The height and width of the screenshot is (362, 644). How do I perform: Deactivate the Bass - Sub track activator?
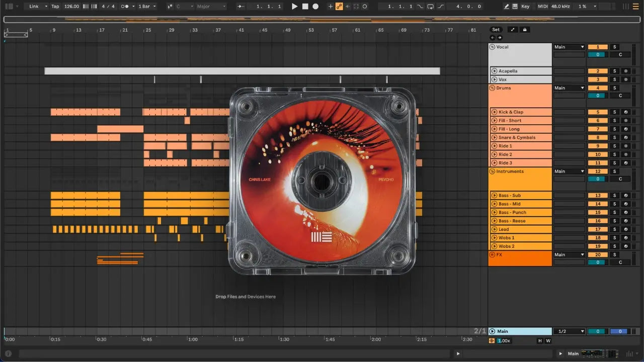[x=598, y=196]
